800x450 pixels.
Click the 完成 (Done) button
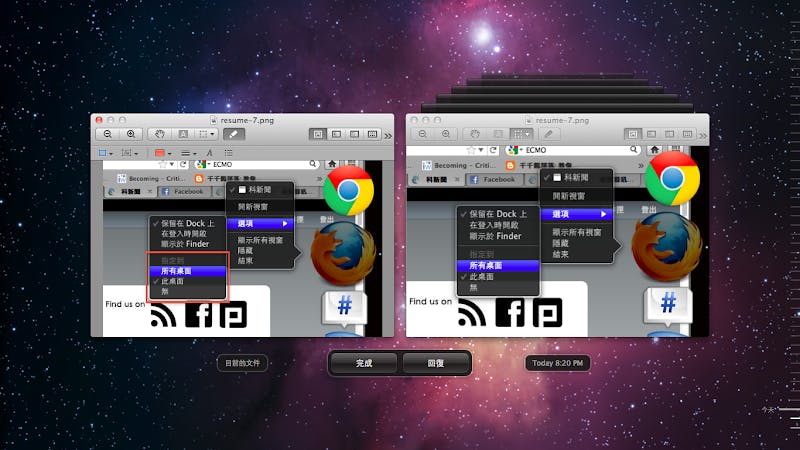(x=364, y=363)
